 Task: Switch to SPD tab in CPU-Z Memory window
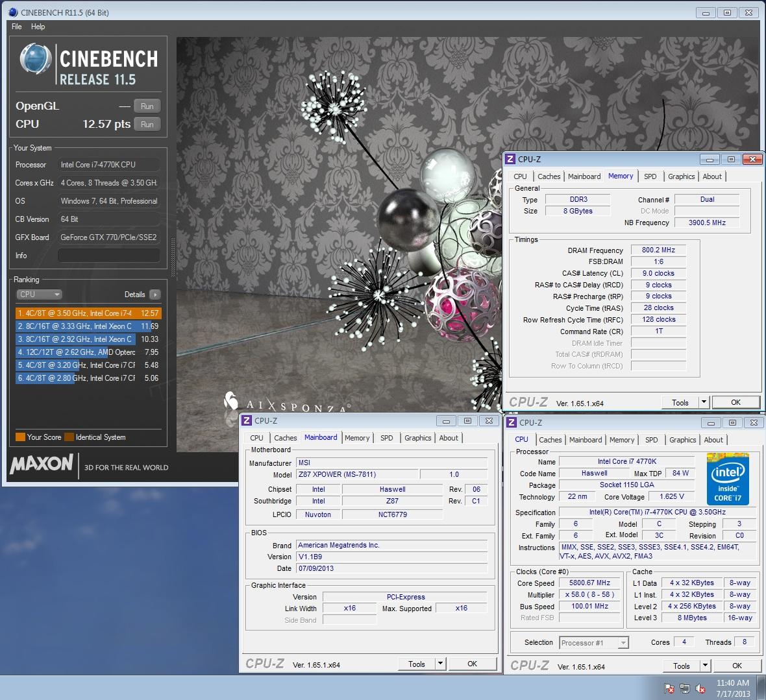tap(650, 176)
